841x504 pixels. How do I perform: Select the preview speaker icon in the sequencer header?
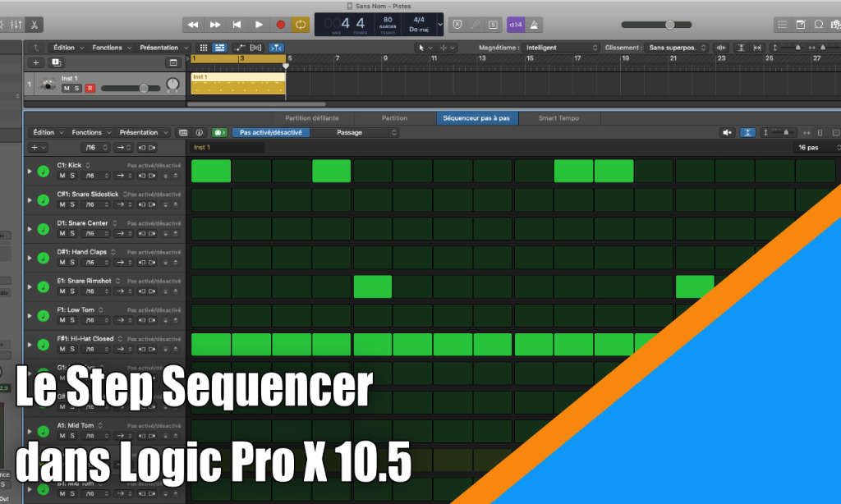click(728, 132)
